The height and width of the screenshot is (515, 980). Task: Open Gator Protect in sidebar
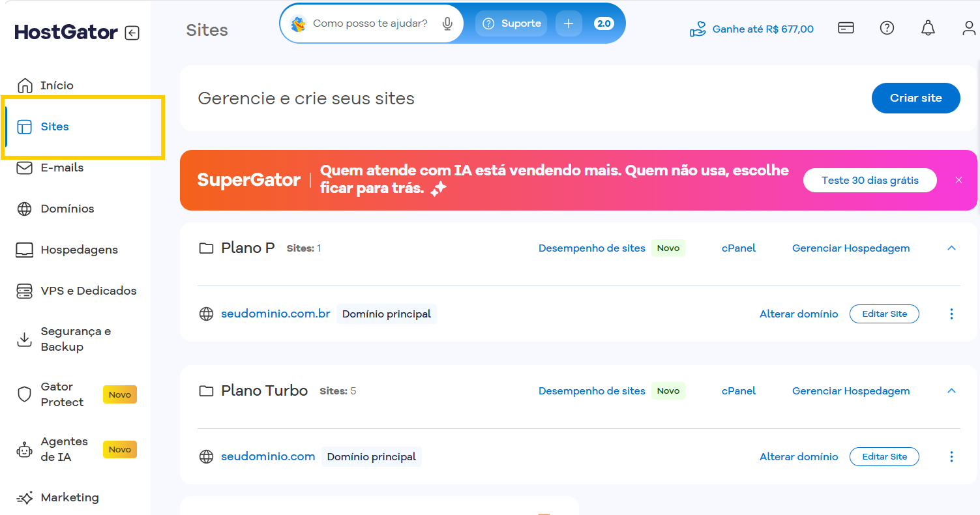coord(62,394)
